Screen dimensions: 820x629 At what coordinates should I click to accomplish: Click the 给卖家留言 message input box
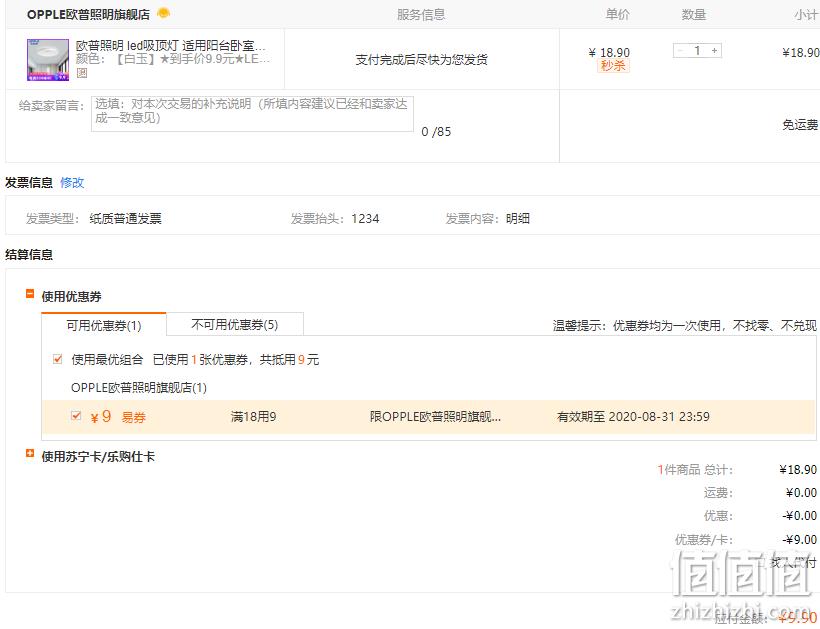pyautogui.click(x=252, y=113)
